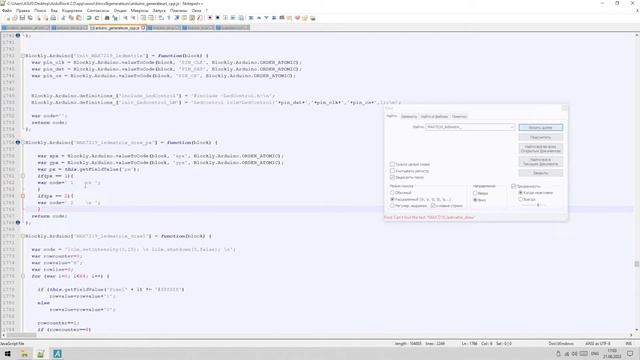Click the Zoom In toolbar icon
Image resolution: width=640 pixels, height=360 pixels.
125,18
